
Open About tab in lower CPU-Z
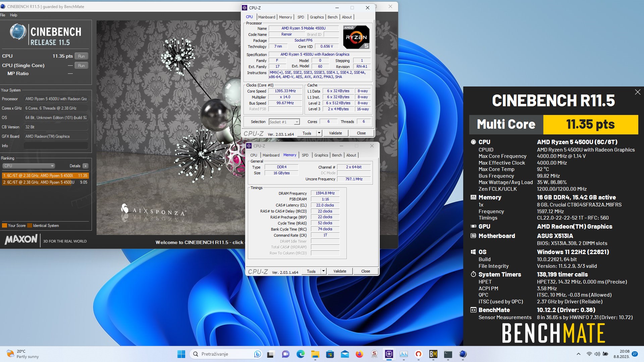click(351, 155)
